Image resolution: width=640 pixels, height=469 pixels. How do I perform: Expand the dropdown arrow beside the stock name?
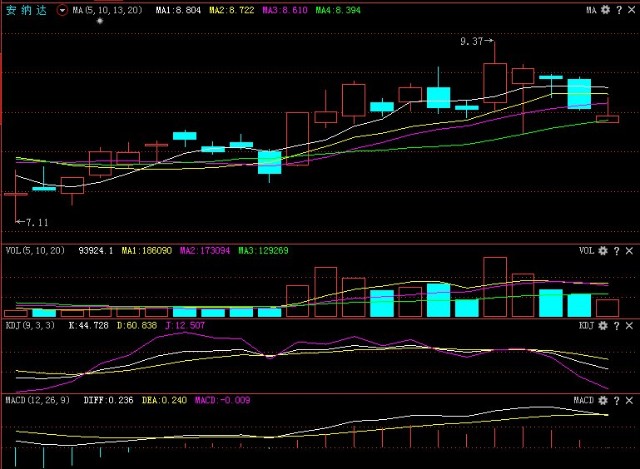[x=63, y=10]
